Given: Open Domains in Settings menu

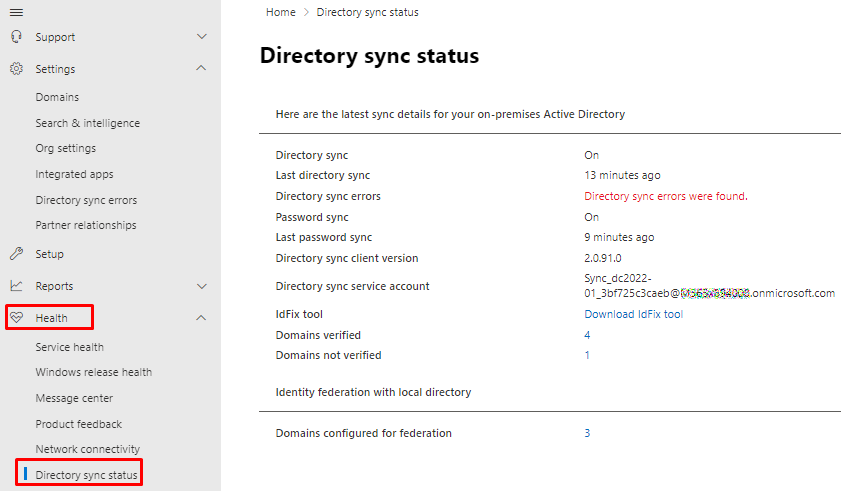Looking at the screenshot, I should 57,97.
